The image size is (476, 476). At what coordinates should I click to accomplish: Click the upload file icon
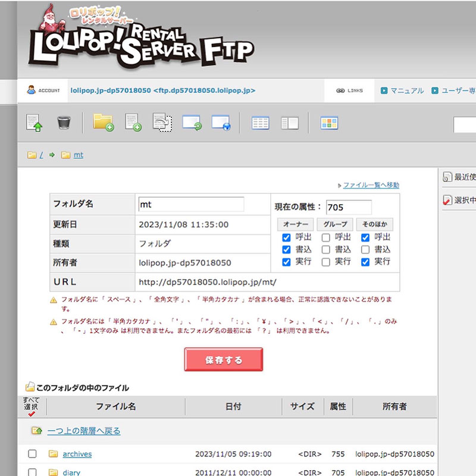pyautogui.click(x=35, y=123)
